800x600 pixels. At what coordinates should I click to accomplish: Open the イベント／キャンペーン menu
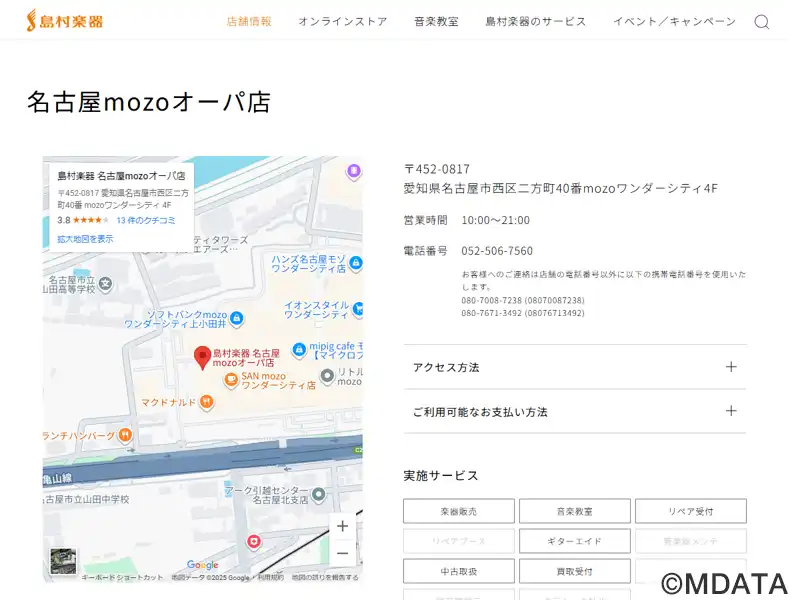[674, 21]
